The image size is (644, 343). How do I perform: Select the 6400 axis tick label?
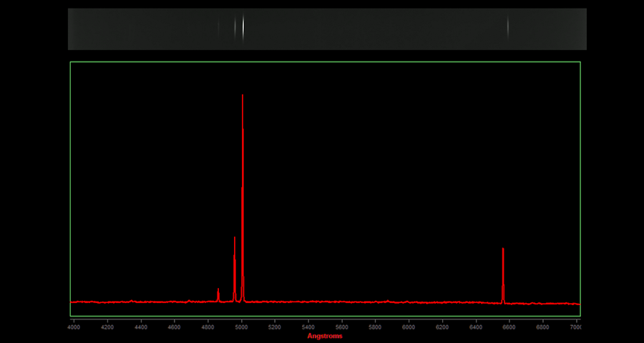(475, 327)
